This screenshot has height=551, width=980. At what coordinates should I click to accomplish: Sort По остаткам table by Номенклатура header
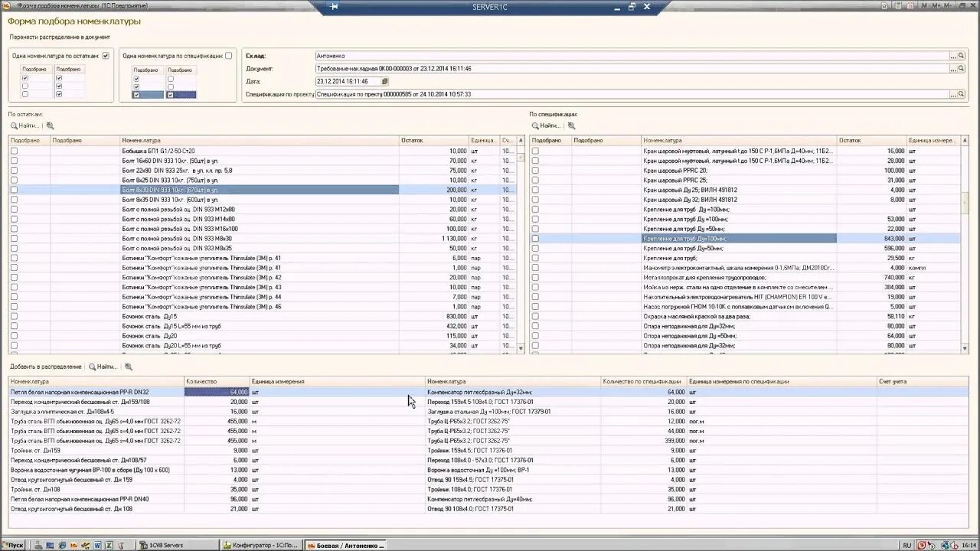(x=260, y=141)
